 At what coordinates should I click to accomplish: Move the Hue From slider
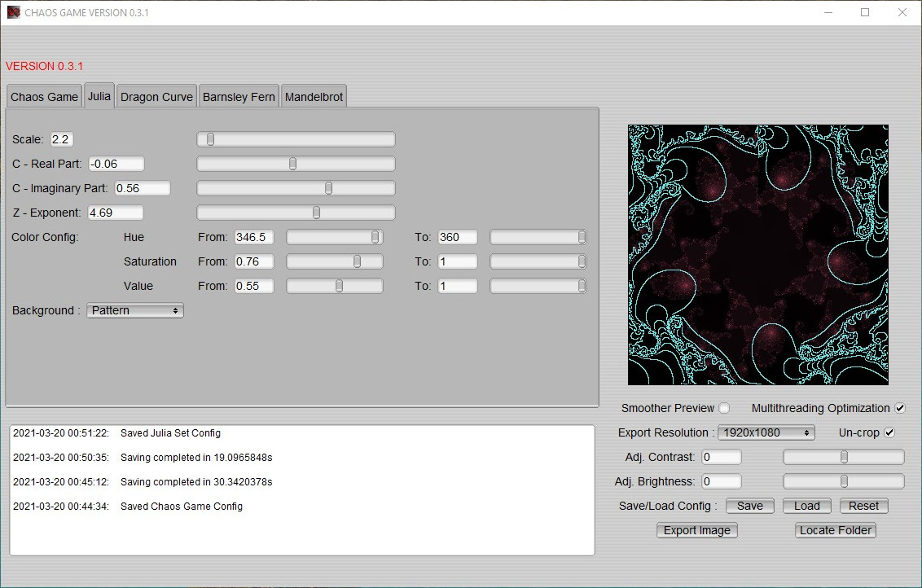[x=374, y=237]
